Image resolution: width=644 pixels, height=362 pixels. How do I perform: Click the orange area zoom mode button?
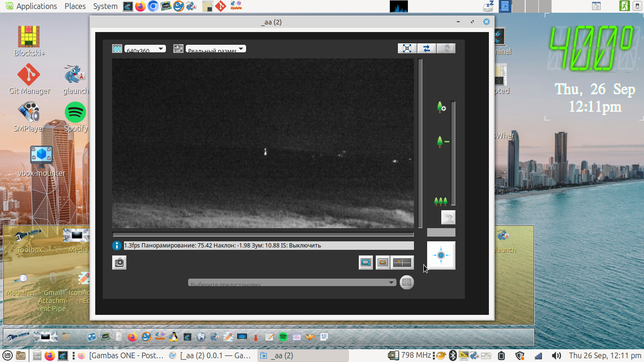pos(383,263)
